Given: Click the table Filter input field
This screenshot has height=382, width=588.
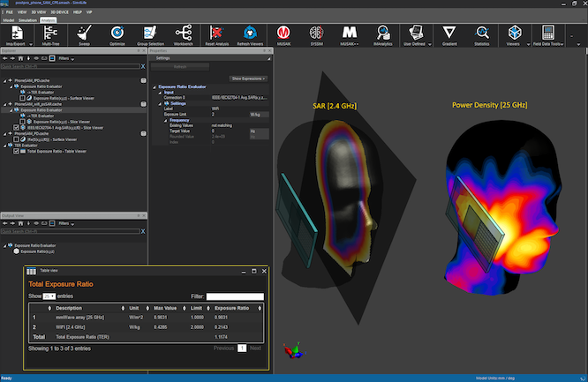Looking at the screenshot, I should (235, 296).
